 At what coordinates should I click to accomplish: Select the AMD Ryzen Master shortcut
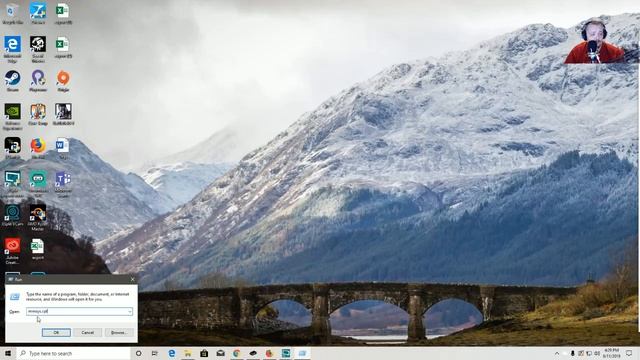point(38,218)
